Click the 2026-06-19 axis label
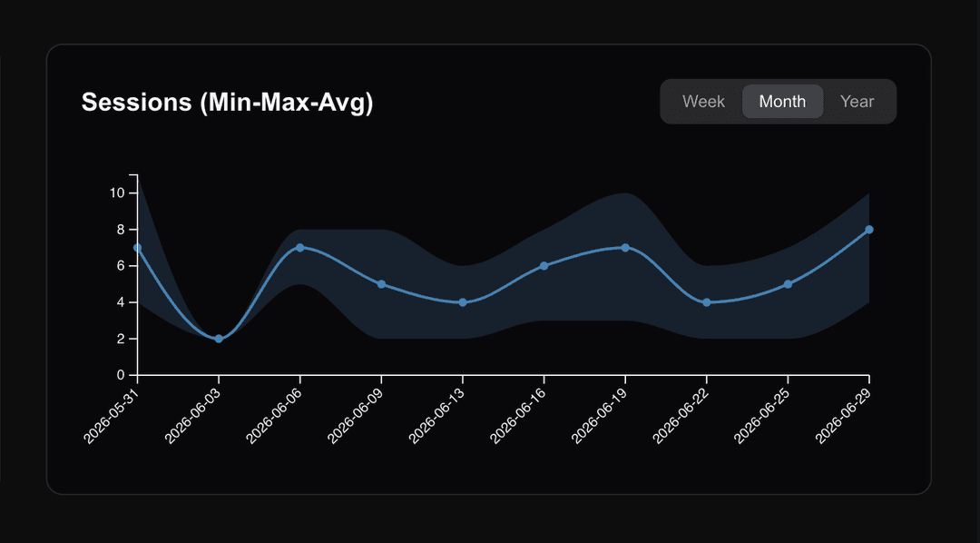This screenshot has width=980, height=543. 600,415
